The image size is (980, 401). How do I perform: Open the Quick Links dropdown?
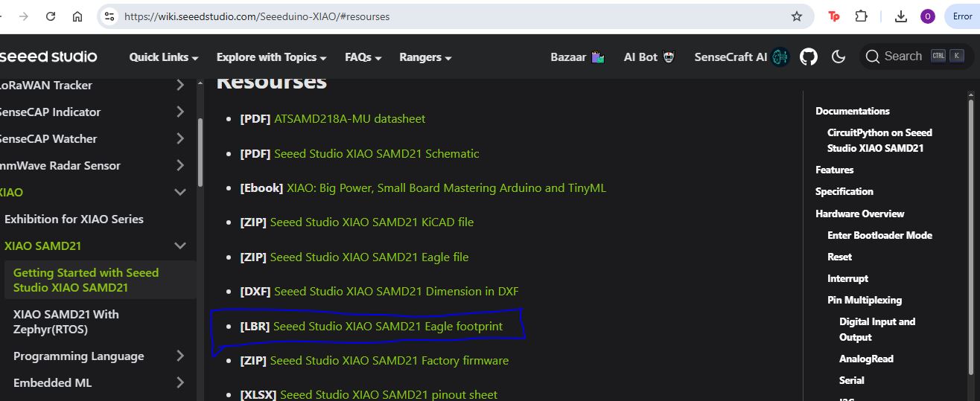[x=164, y=57]
